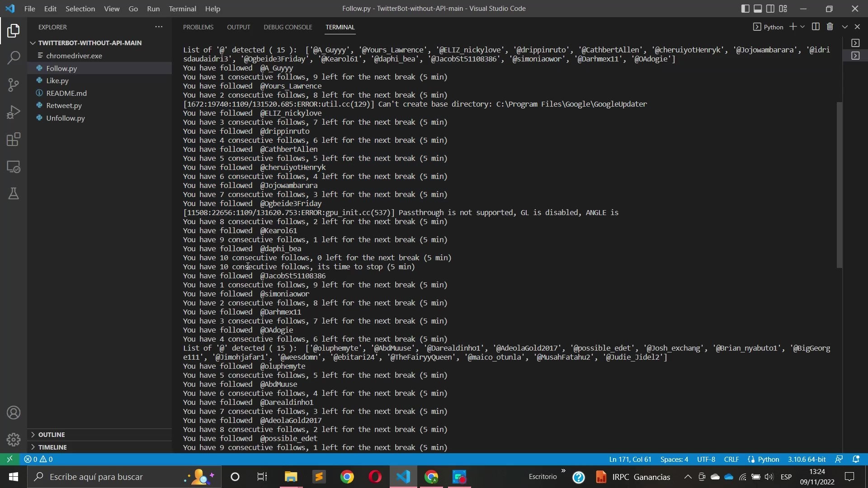Open the Terminal menu
The image size is (868, 488).
coord(182,9)
